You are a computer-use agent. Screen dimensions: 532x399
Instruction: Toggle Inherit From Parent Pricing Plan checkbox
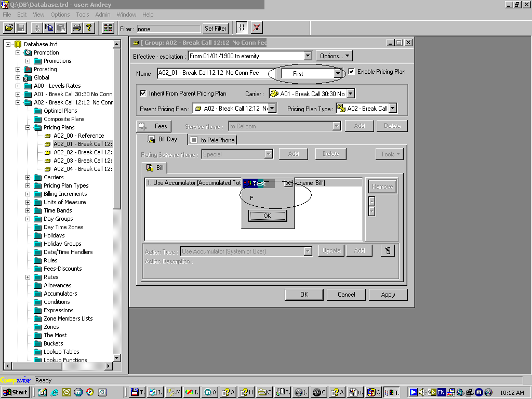143,94
